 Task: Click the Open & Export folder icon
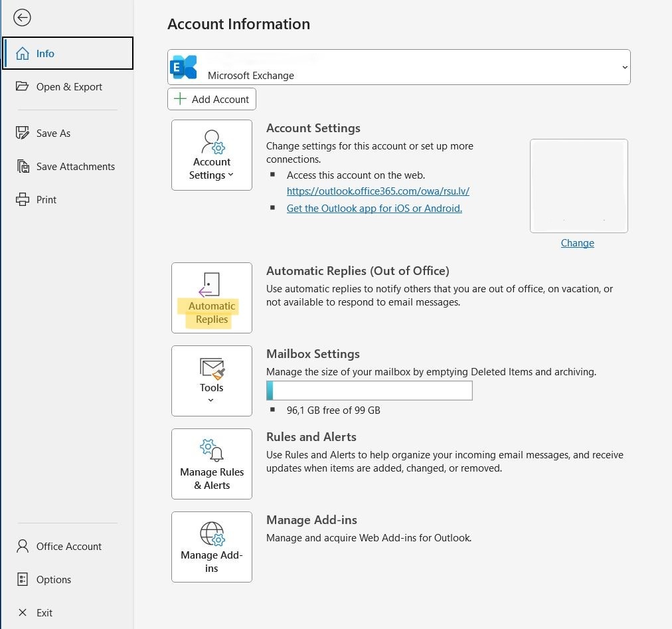(x=23, y=86)
